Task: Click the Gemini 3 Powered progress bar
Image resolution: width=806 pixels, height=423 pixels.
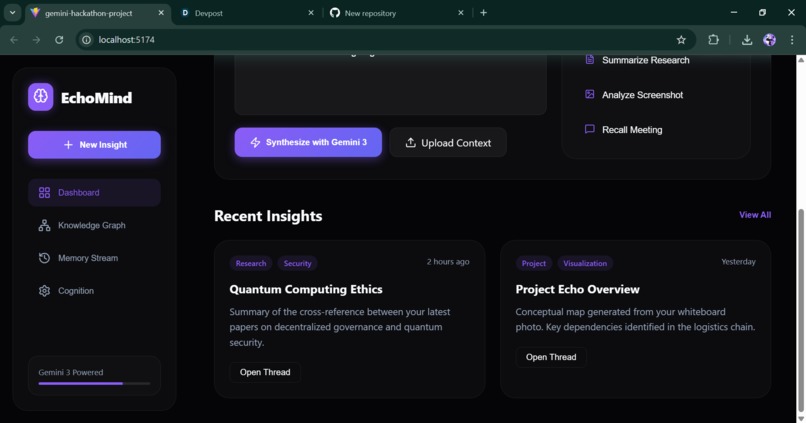Action: [95, 383]
